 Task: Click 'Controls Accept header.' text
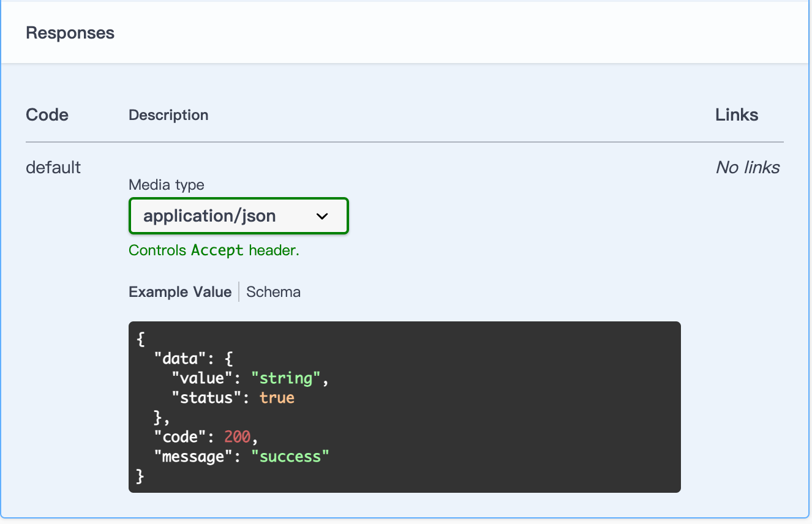point(214,250)
